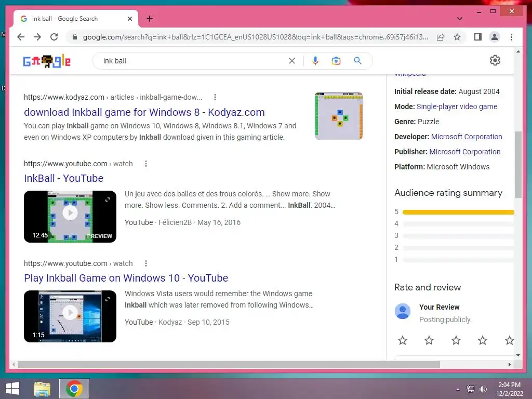This screenshot has width=532, height=399.
Task: Click the horizontal scrollbar thumb
Action: (229, 364)
